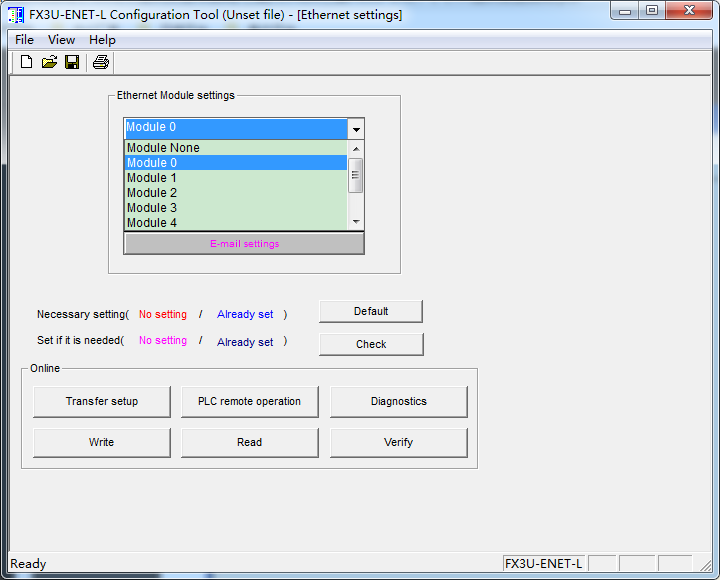The height and width of the screenshot is (580, 720).
Task: Choose Module None from the list
Action: tap(236, 147)
